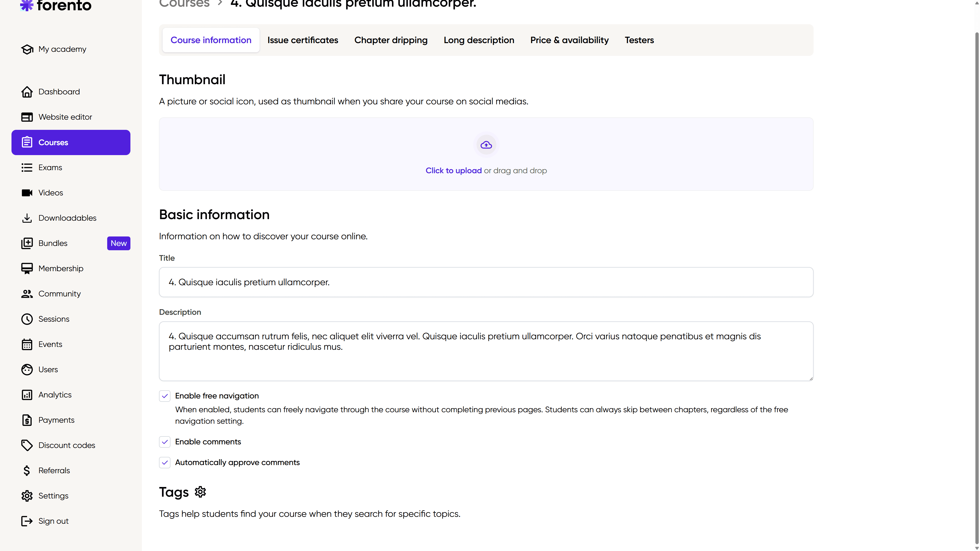The width and height of the screenshot is (980, 551).
Task: Go to Courses breadcrumb link
Action: pyautogui.click(x=184, y=4)
